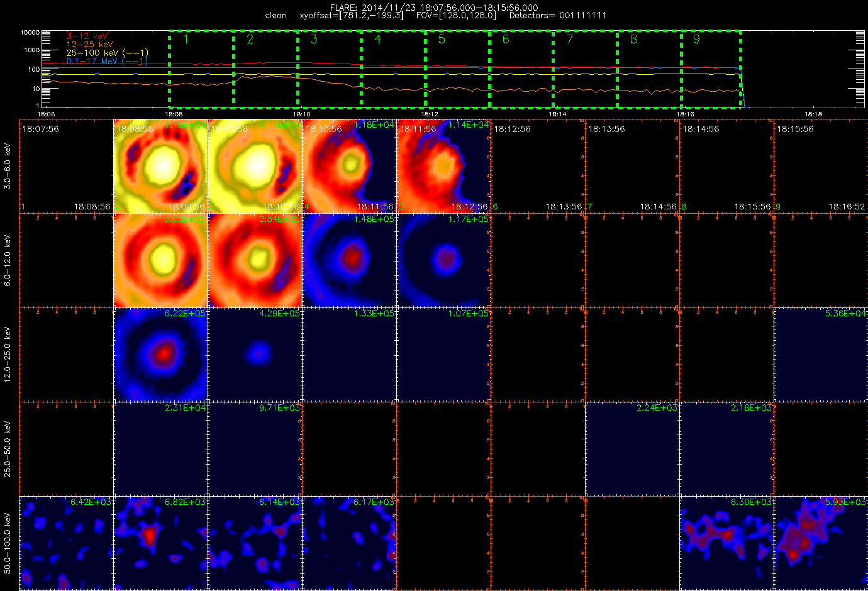Click the red 3-12 keV legend entry
This screenshot has width=868, height=591.
[x=87, y=36]
